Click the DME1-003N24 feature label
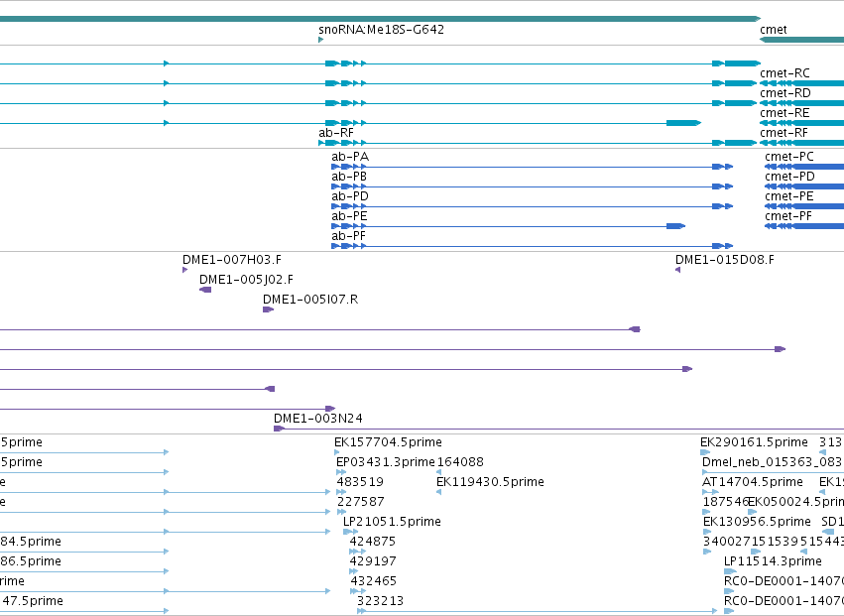This screenshot has width=844, height=616. click(318, 419)
